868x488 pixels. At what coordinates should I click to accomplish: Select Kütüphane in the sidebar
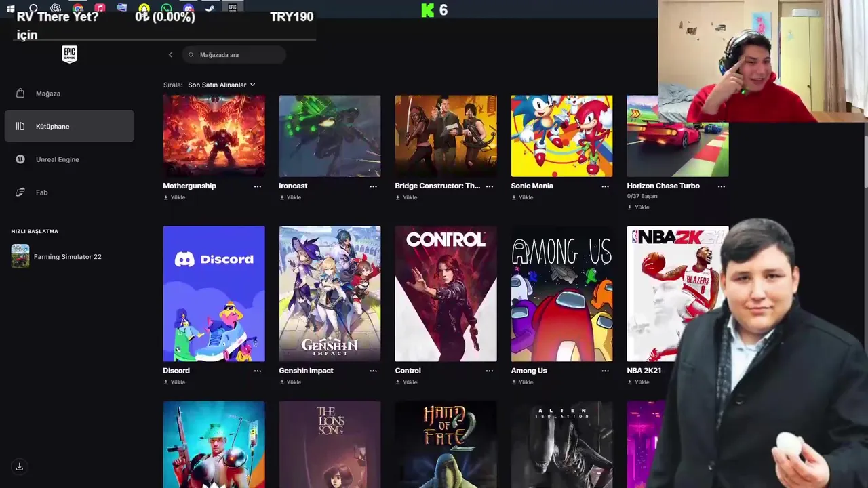[69, 127]
